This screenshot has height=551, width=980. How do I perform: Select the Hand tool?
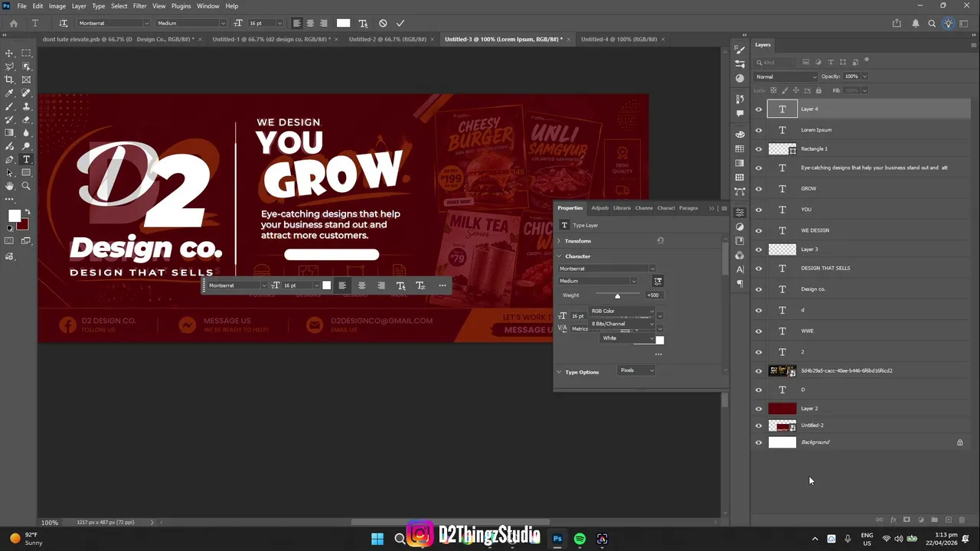click(9, 186)
